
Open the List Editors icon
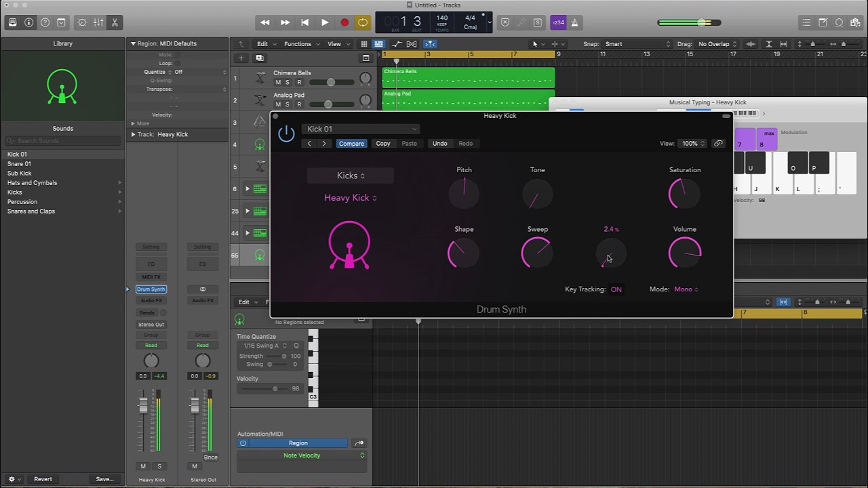click(x=806, y=22)
